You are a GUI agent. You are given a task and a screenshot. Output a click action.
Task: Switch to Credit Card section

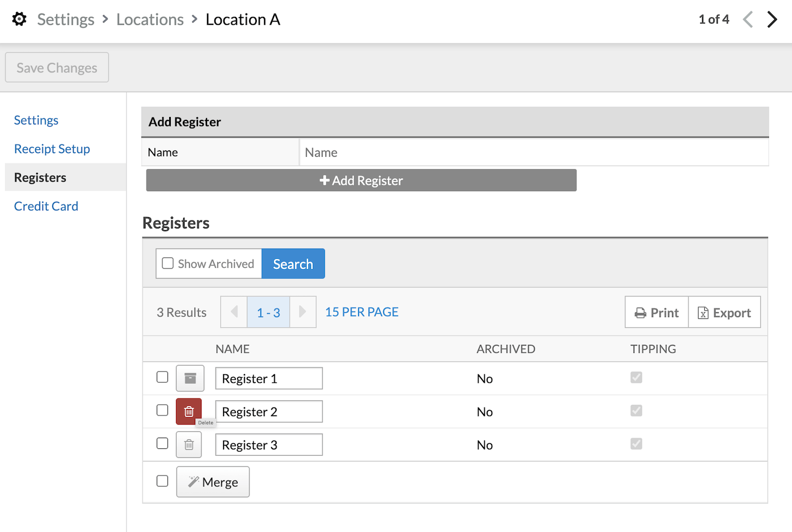click(x=46, y=206)
